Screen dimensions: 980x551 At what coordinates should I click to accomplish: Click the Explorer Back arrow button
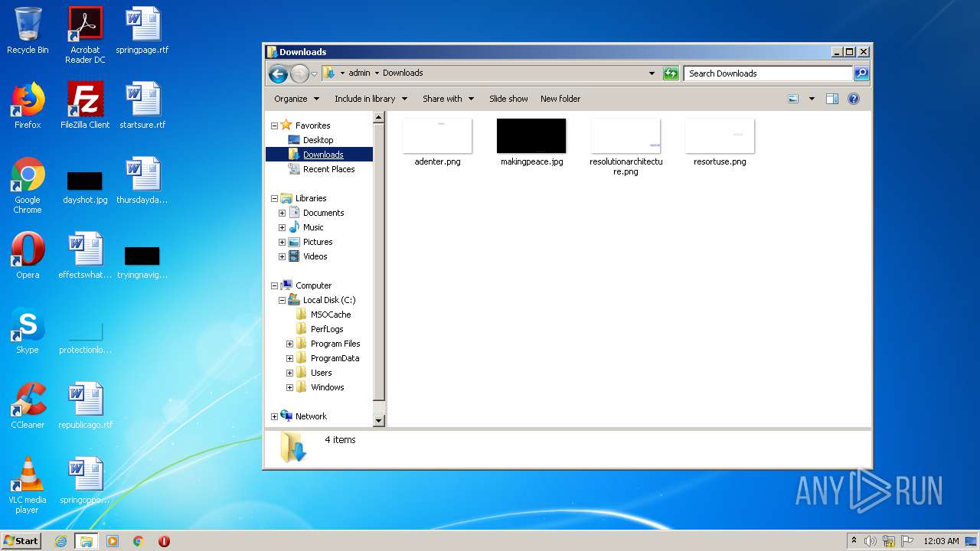(x=279, y=73)
